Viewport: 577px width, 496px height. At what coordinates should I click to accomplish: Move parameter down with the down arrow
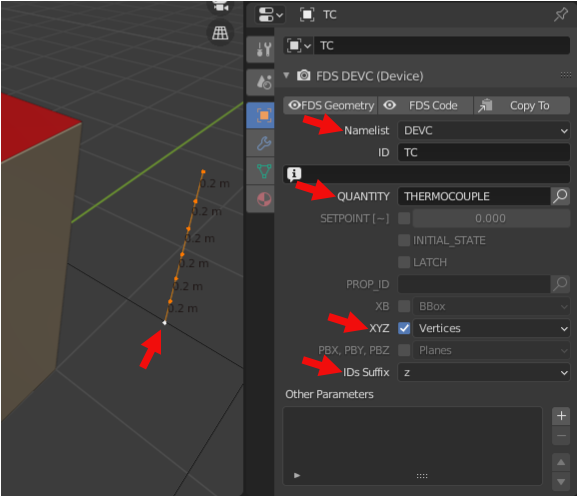561,482
